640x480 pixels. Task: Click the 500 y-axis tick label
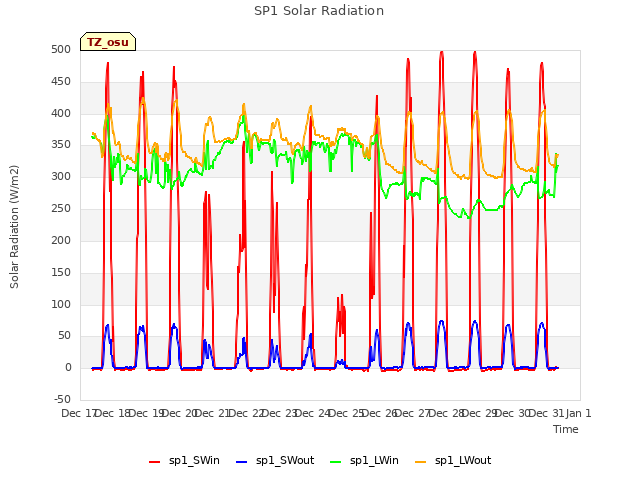(61, 49)
